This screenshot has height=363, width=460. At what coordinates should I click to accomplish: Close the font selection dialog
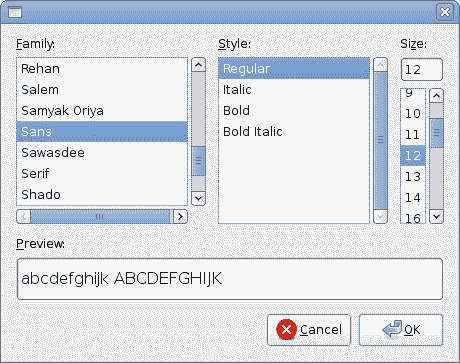445,12
